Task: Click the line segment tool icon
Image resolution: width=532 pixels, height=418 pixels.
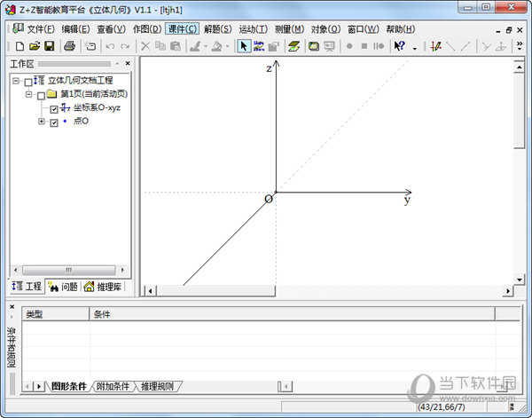Action: coord(450,46)
